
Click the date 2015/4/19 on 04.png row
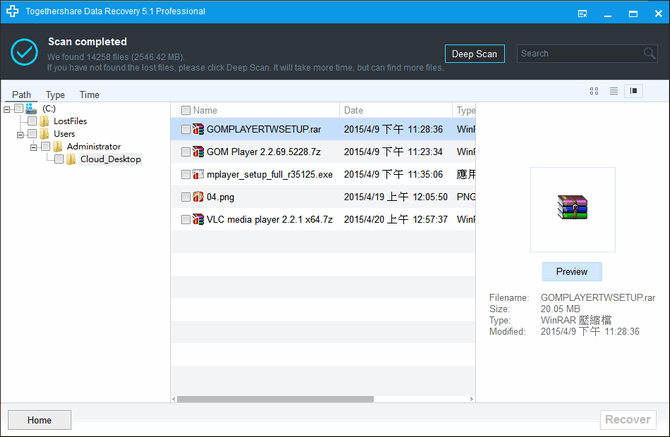click(x=396, y=197)
